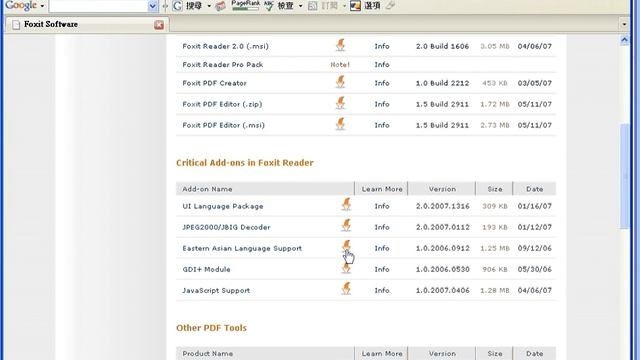Viewport: 640px width, 360px height.
Task: Download Foxit PDF Creator via its fox icon
Action: (x=340, y=82)
